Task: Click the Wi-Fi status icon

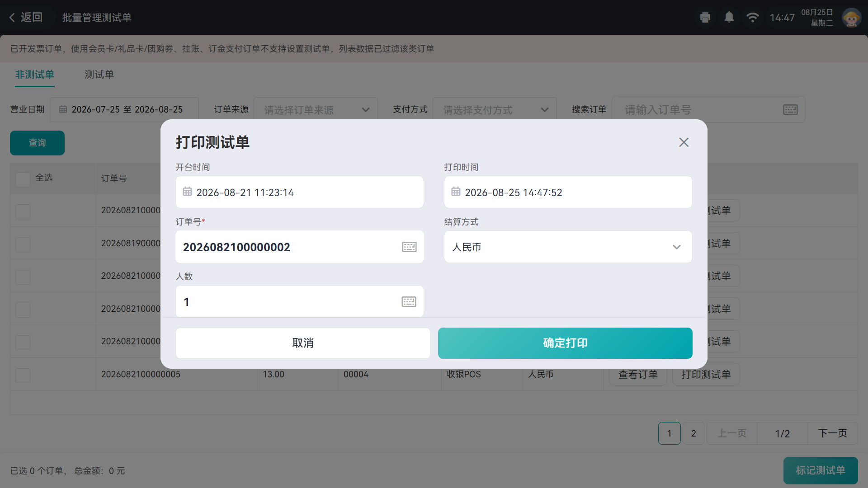Action: (752, 17)
